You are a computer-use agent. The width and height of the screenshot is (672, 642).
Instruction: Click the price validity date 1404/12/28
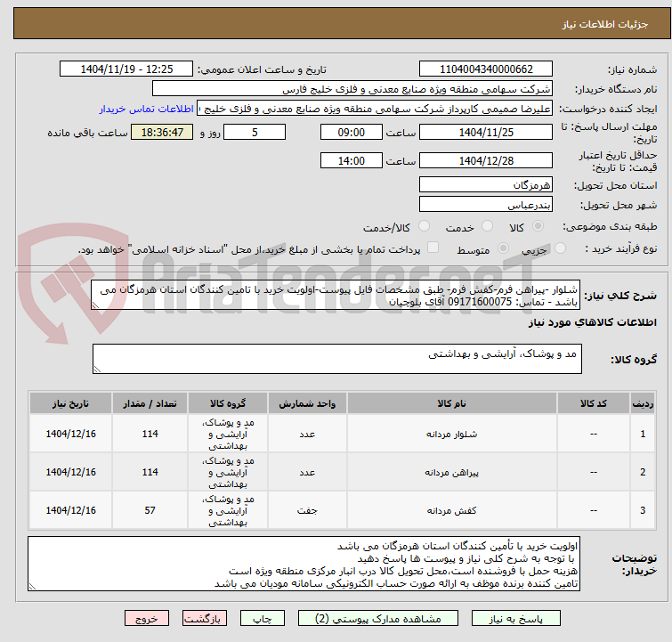[x=486, y=161]
